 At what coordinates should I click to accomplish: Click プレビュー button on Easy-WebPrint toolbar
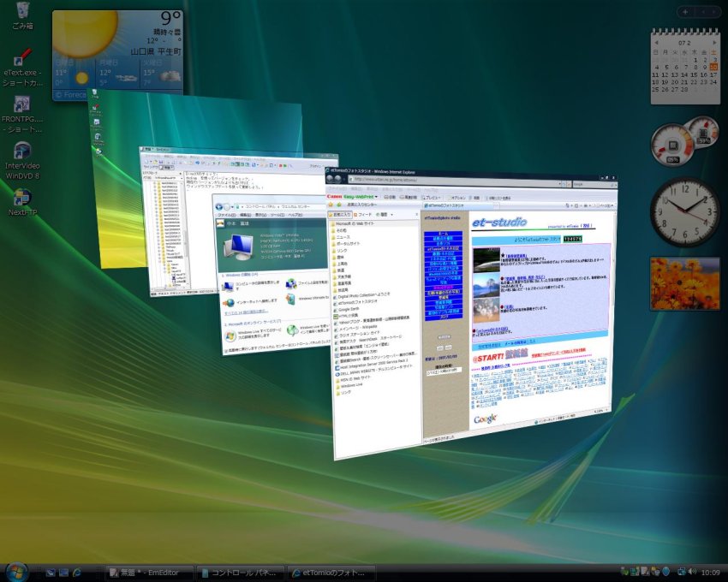pyautogui.click(x=431, y=197)
